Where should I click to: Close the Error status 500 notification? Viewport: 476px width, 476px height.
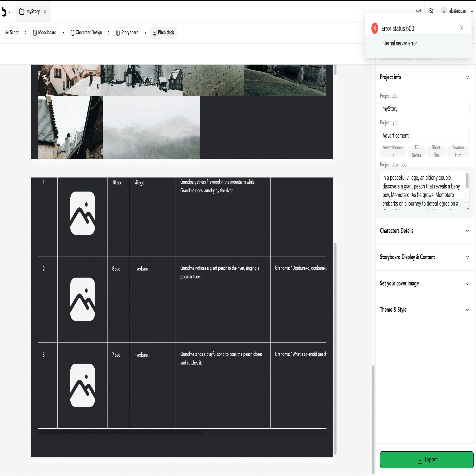point(462,28)
